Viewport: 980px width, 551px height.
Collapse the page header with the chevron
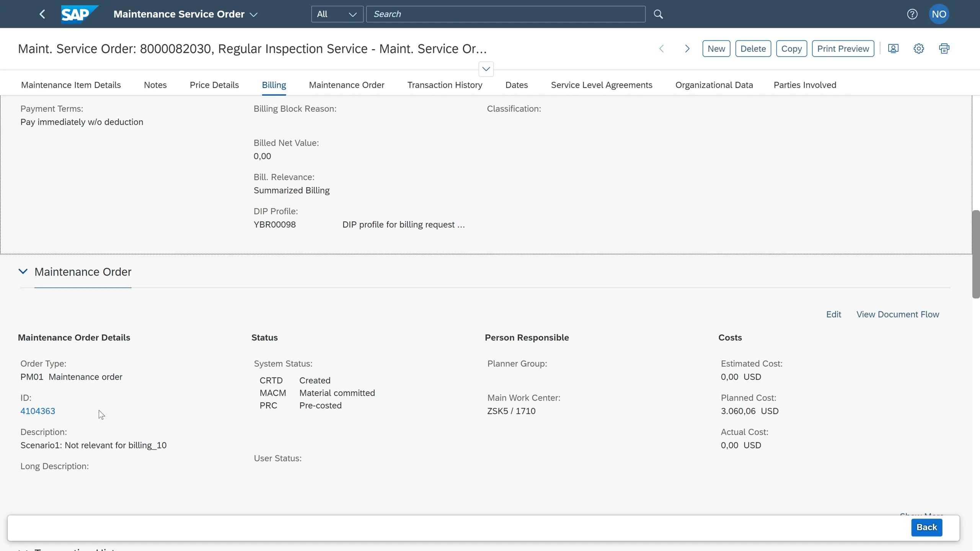(x=486, y=69)
